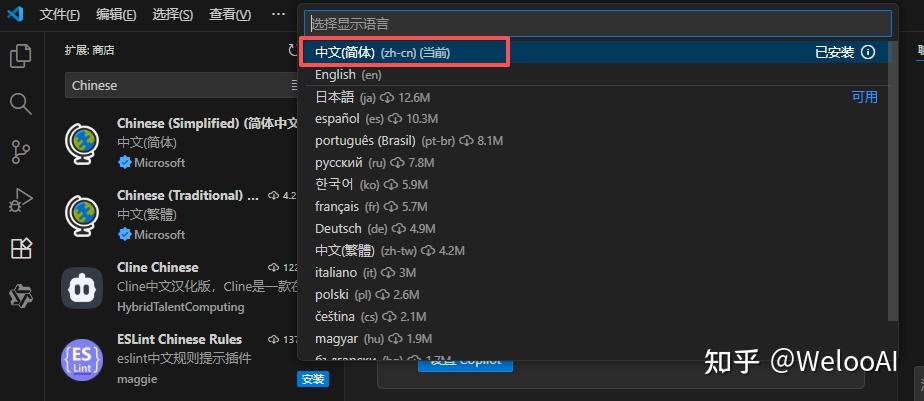Image resolution: width=924 pixels, height=401 pixels.
Task: Open the ESLint Chinese Rules extension title
Action: tap(179, 339)
